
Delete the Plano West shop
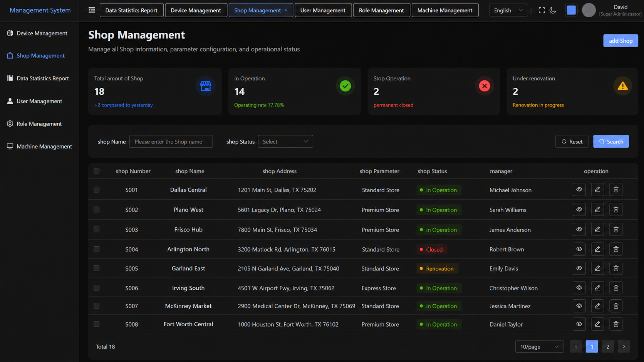tap(616, 210)
